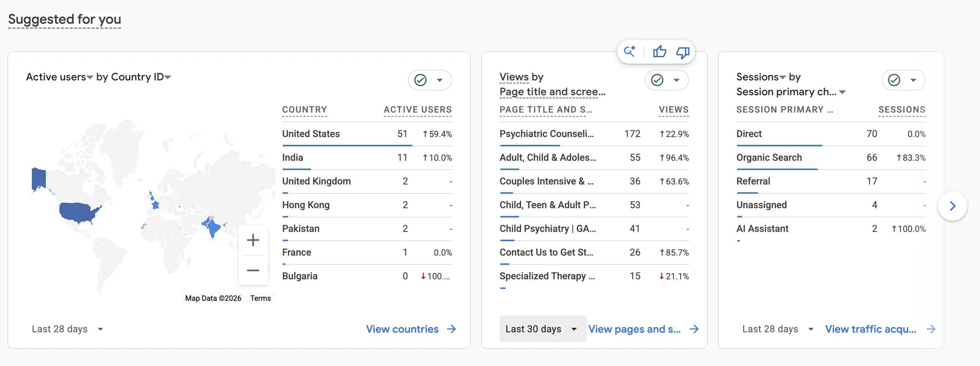Click arrow icon beside View traffic acquisition
Image resolution: width=980 pixels, height=366 pixels.
point(930,329)
